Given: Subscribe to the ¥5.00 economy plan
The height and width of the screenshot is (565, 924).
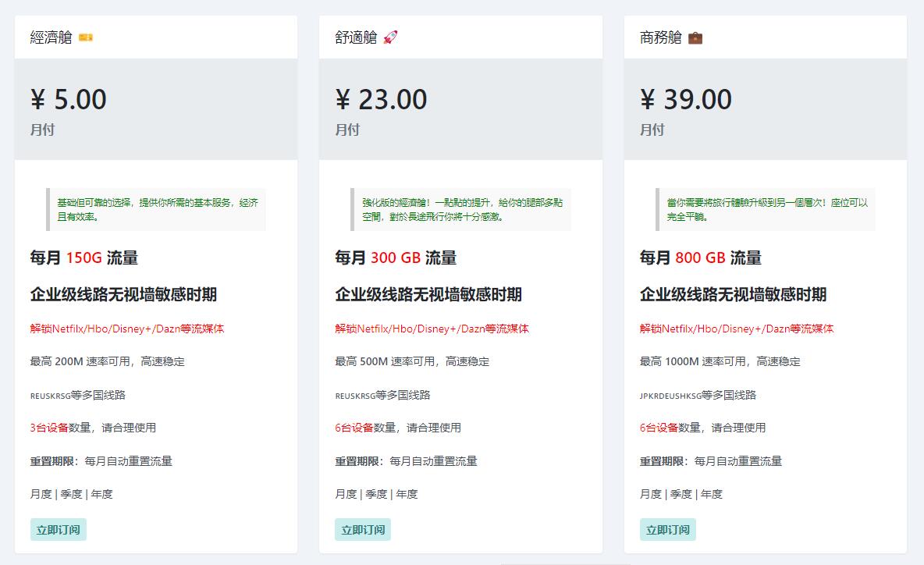Looking at the screenshot, I should point(59,530).
